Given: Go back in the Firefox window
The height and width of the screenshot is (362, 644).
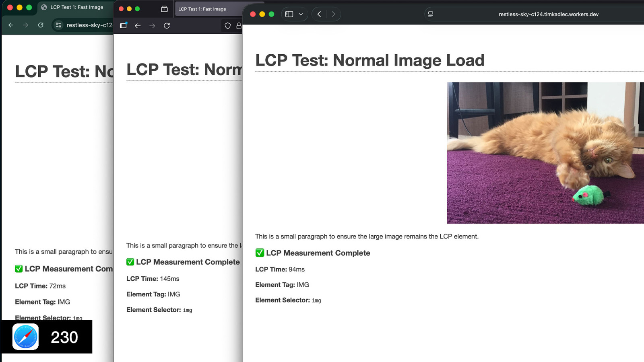Looking at the screenshot, I should pyautogui.click(x=138, y=26).
